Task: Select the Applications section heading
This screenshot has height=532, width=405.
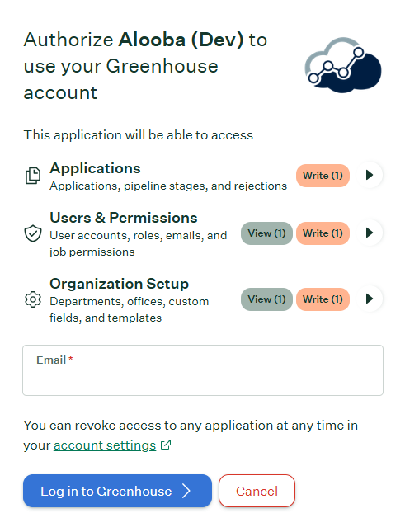Action: pos(95,168)
